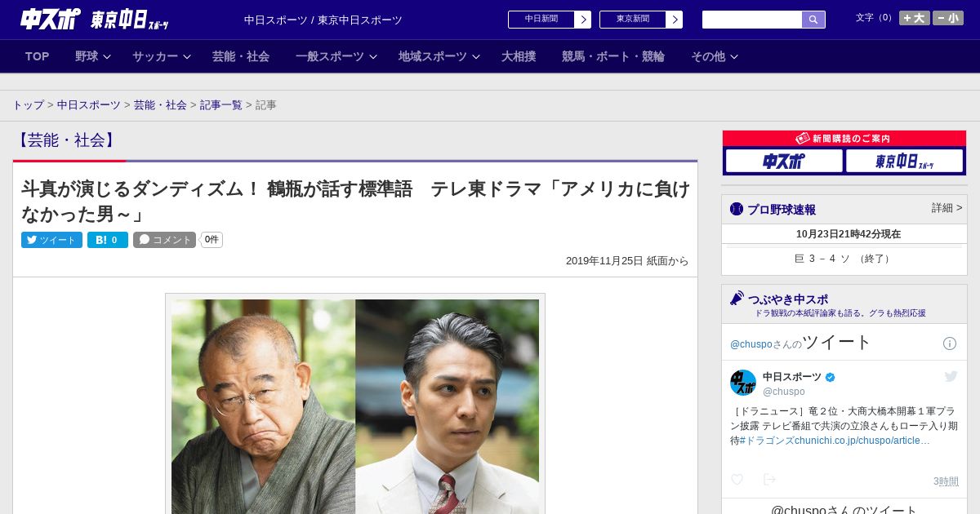Viewport: 980px width, 514px height.
Task: Click the 記事一覧 breadcrumb link
Action: 221,105
